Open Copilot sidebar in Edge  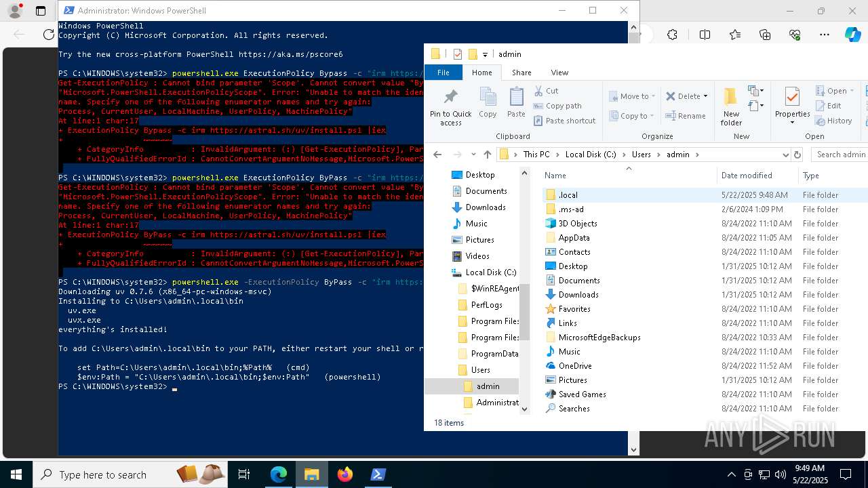click(x=852, y=35)
